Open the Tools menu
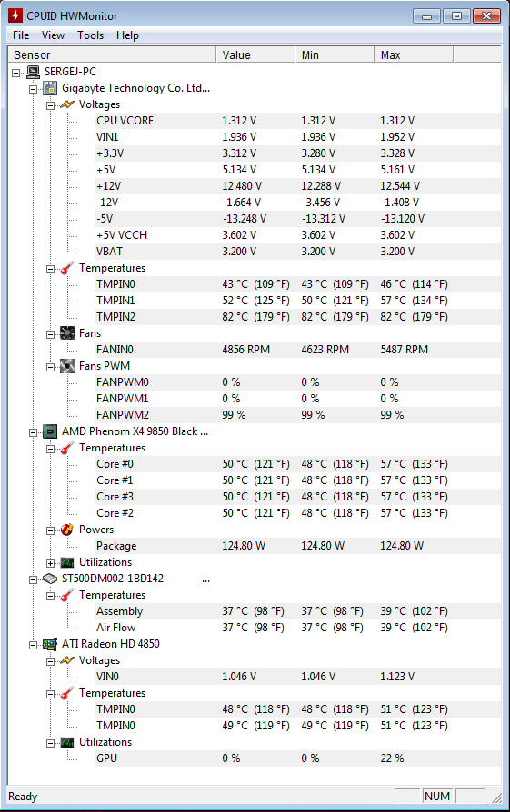Screen dimensions: 510x812 [91, 35]
